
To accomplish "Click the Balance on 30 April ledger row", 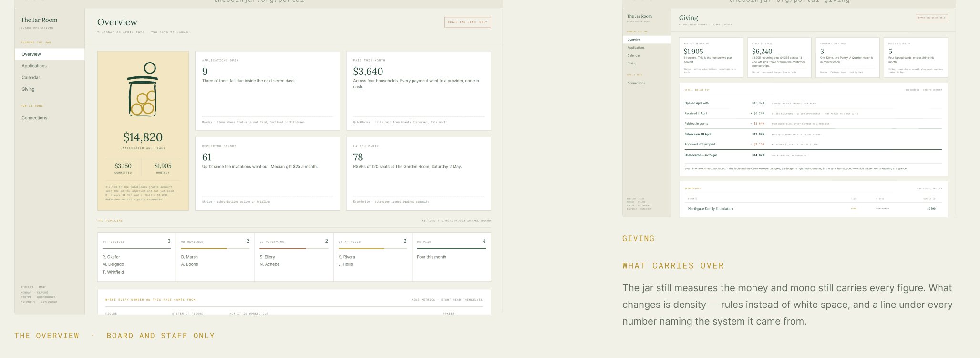I will pos(813,134).
